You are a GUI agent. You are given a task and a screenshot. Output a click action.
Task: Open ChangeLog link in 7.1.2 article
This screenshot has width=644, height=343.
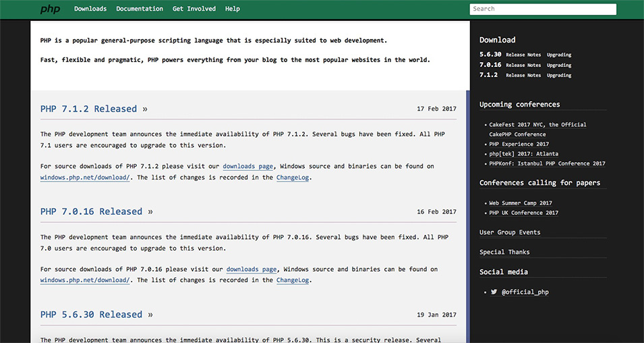pyautogui.click(x=293, y=178)
